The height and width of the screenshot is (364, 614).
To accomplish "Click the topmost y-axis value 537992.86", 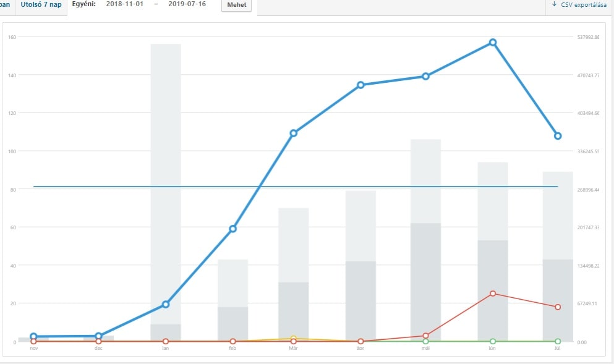I will pyautogui.click(x=589, y=37).
